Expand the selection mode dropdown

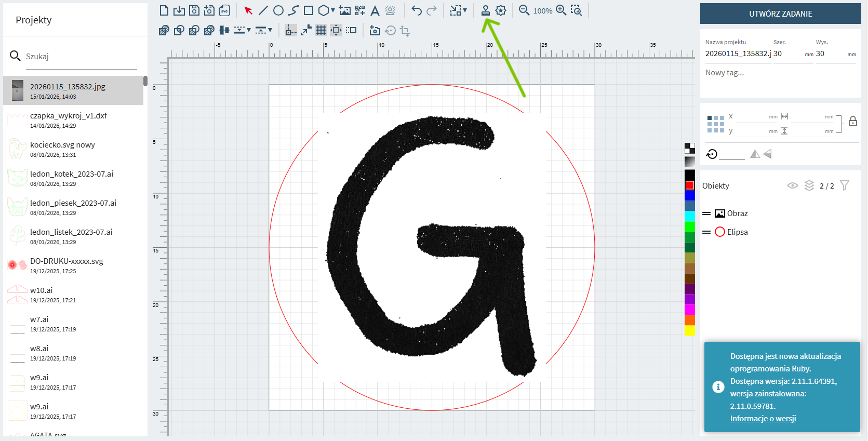click(465, 10)
